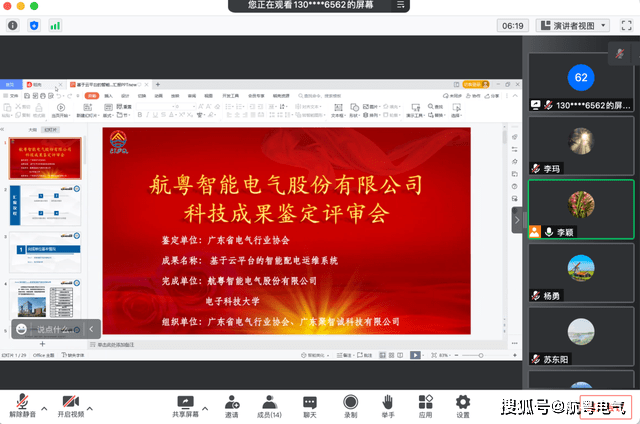Add slide with plus below thumbnails
Screen dimensions: 640x424
(42, 344)
